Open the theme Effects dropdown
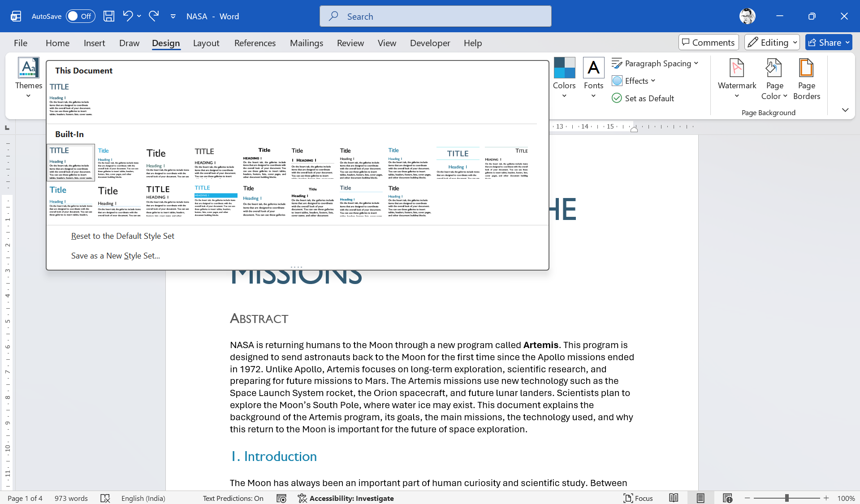This screenshot has width=860, height=504. pyautogui.click(x=634, y=81)
